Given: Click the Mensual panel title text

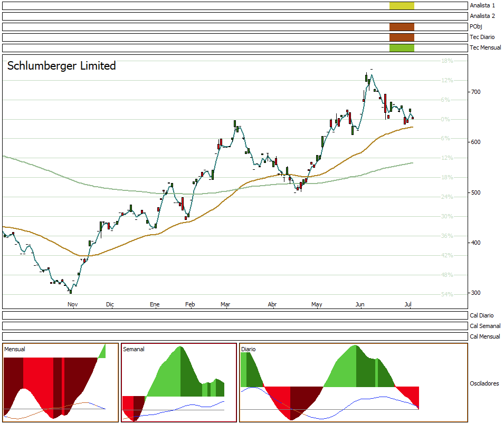Looking at the screenshot, I should (x=14, y=350).
